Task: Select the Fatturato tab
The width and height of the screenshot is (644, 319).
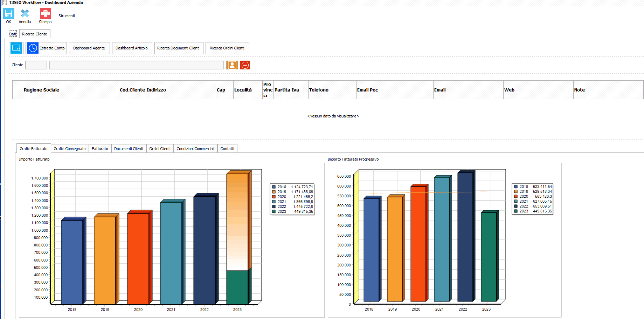Action: 100,149
